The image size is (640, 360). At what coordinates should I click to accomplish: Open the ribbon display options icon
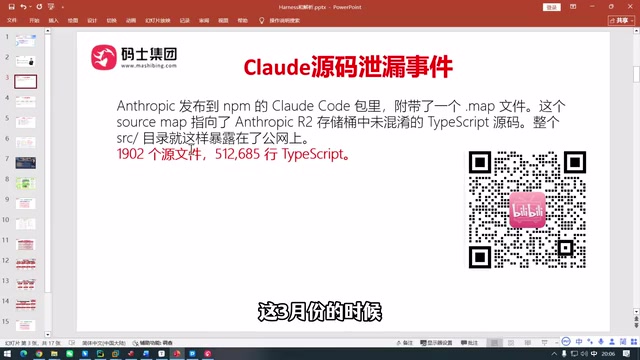pos(573,7)
